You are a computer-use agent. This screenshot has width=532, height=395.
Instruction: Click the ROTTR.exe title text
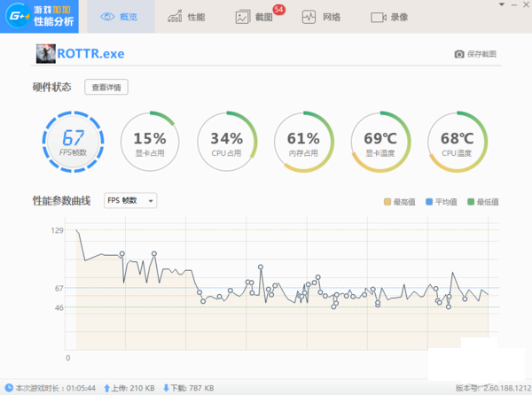coord(90,54)
